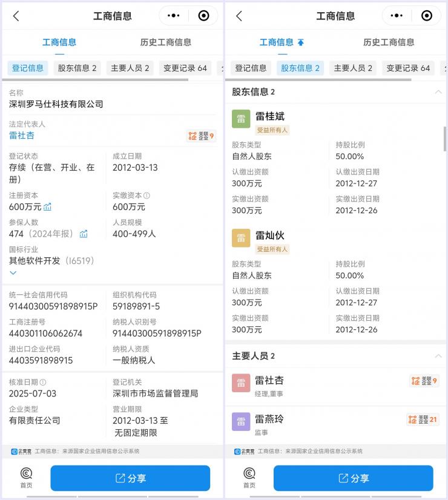This screenshot has width=448, height=500.
Task: Go back in right panel header
Action: (239, 16)
